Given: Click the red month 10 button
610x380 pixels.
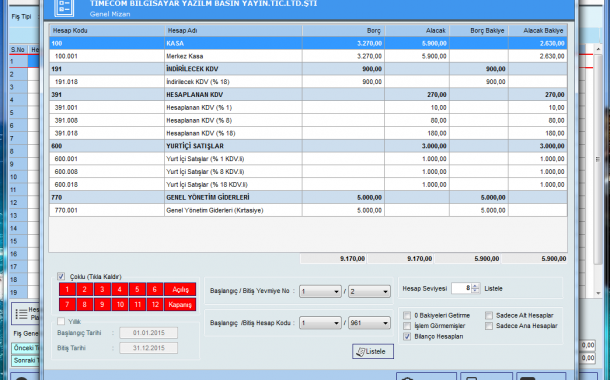Looking at the screenshot, I should pyautogui.click(x=120, y=304).
